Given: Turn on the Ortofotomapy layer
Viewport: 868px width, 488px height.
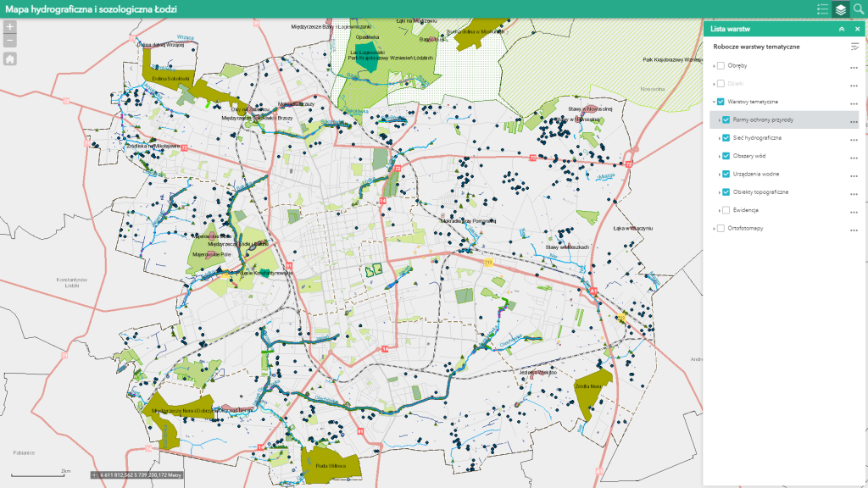Looking at the screenshot, I should click(x=721, y=228).
